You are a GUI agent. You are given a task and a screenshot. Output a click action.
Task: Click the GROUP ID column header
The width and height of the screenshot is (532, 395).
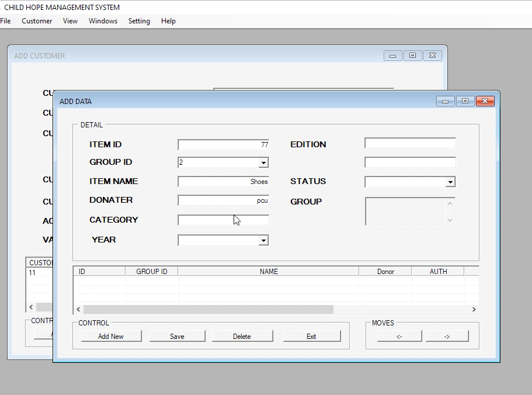pos(152,272)
